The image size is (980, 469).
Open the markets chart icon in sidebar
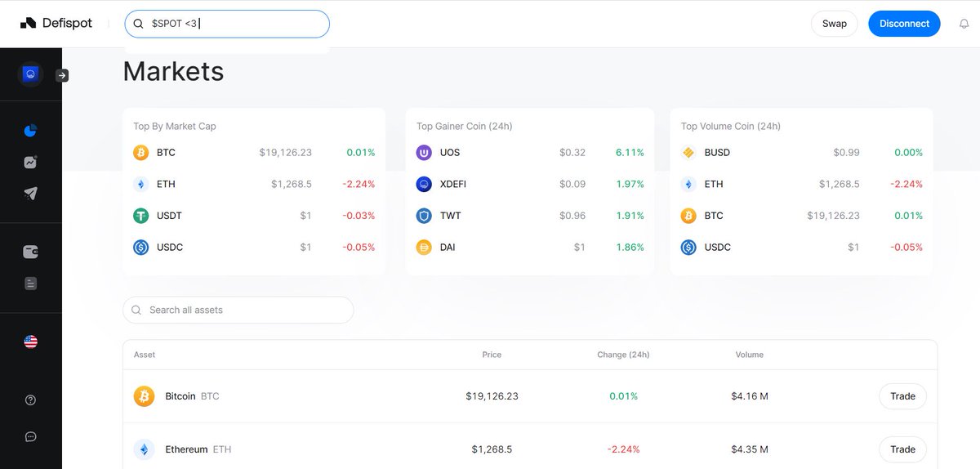pos(30,162)
